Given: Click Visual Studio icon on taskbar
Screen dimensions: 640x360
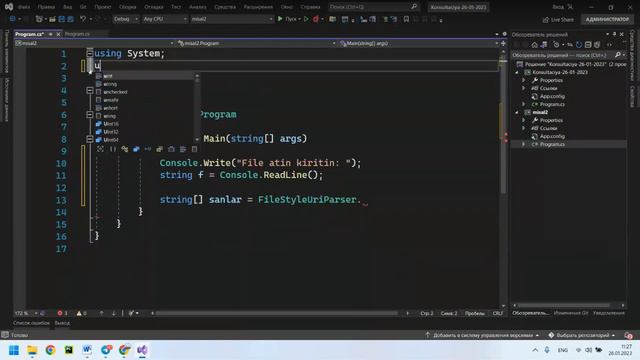Looking at the screenshot, I should tap(142, 350).
